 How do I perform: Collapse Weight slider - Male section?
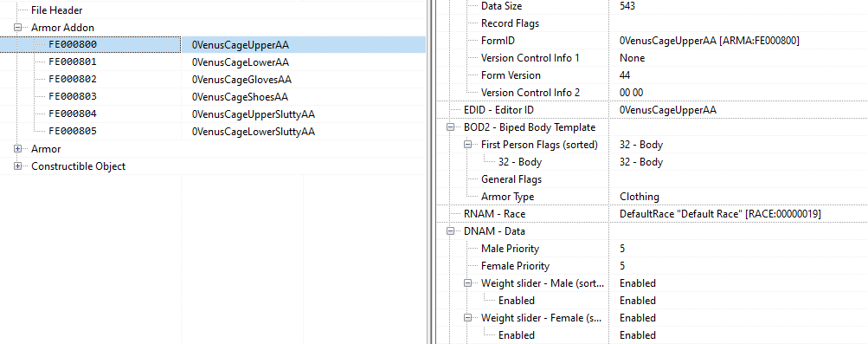click(x=468, y=283)
